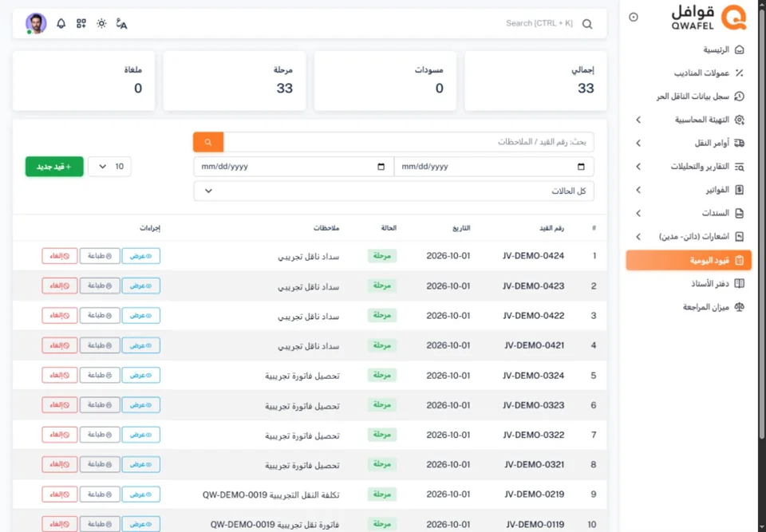Toggle the sidebar pin circle icon
The width and height of the screenshot is (766, 532).
(x=634, y=17)
